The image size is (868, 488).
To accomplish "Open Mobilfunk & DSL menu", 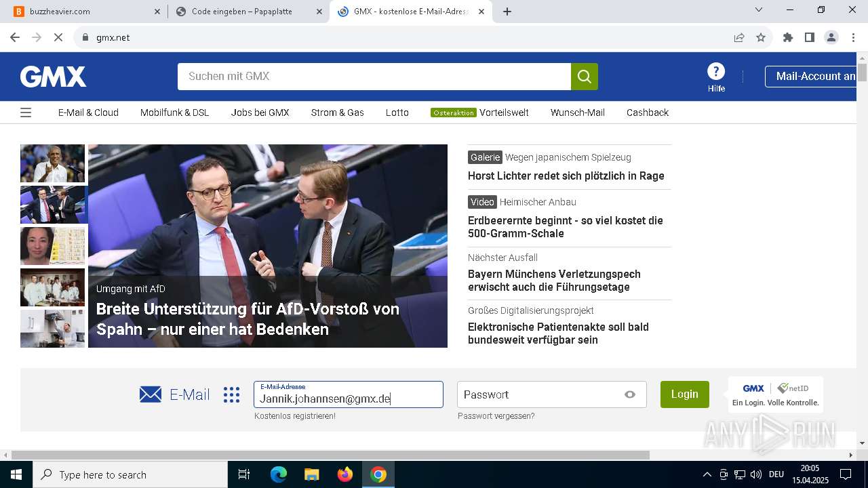I will tap(174, 113).
